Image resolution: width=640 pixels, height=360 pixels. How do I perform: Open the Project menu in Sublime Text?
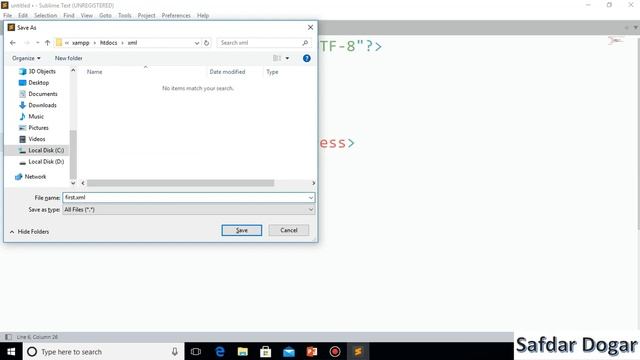click(147, 16)
